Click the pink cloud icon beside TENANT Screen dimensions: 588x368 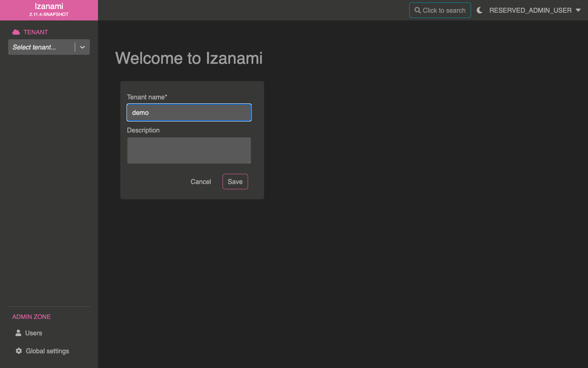pos(16,32)
